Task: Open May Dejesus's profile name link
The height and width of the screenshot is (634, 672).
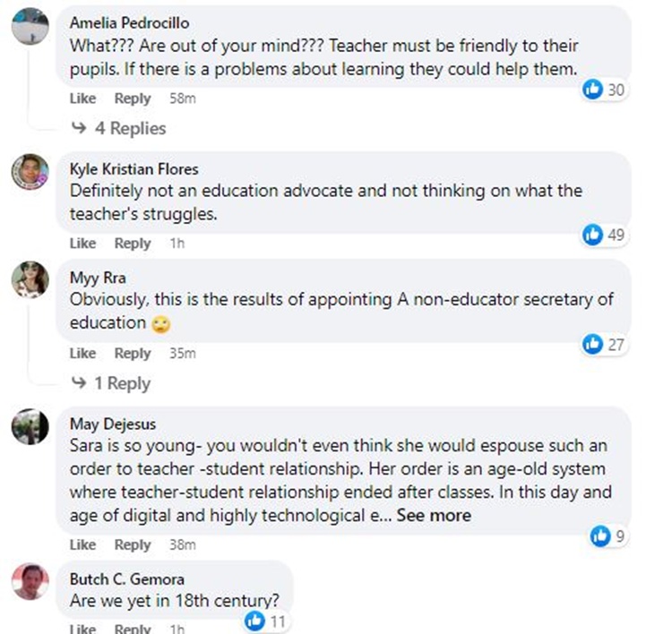Action: (112, 424)
